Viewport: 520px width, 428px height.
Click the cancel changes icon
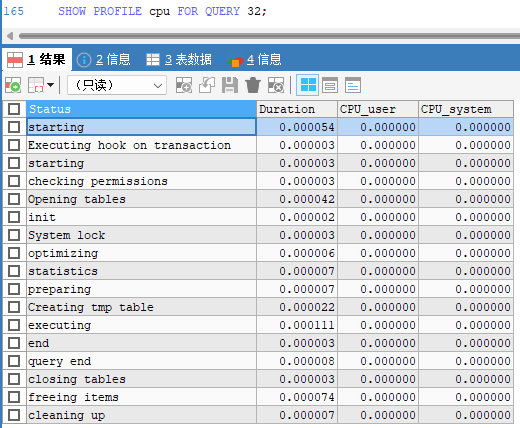(276, 85)
